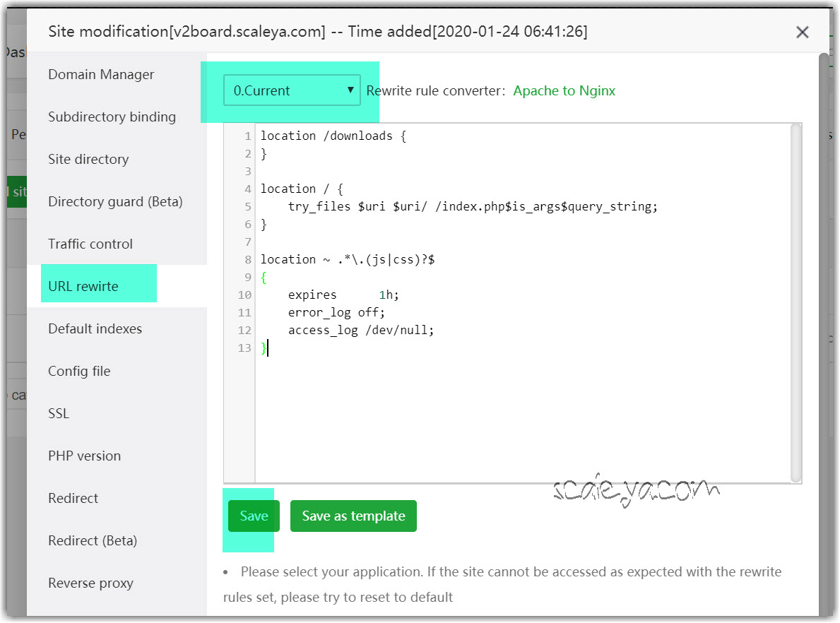Open the Redirect tab
This screenshot has width=840, height=623.
tap(73, 498)
